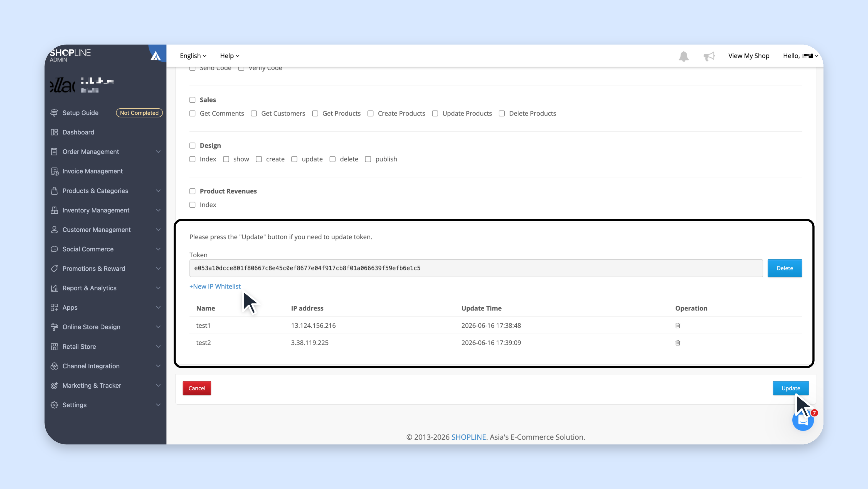This screenshot has height=489, width=868.
Task: Click the Online Store Design roller icon
Action: click(x=54, y=327)
